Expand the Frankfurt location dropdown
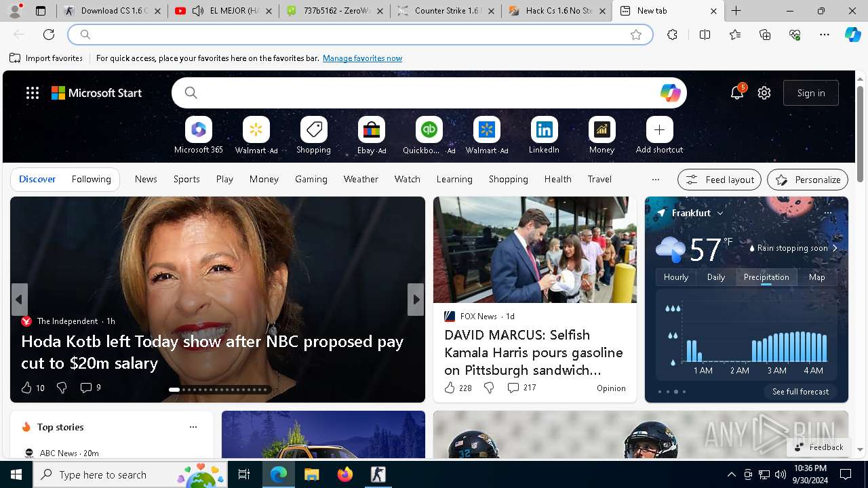The image size is (868, 488). point(720,213)
